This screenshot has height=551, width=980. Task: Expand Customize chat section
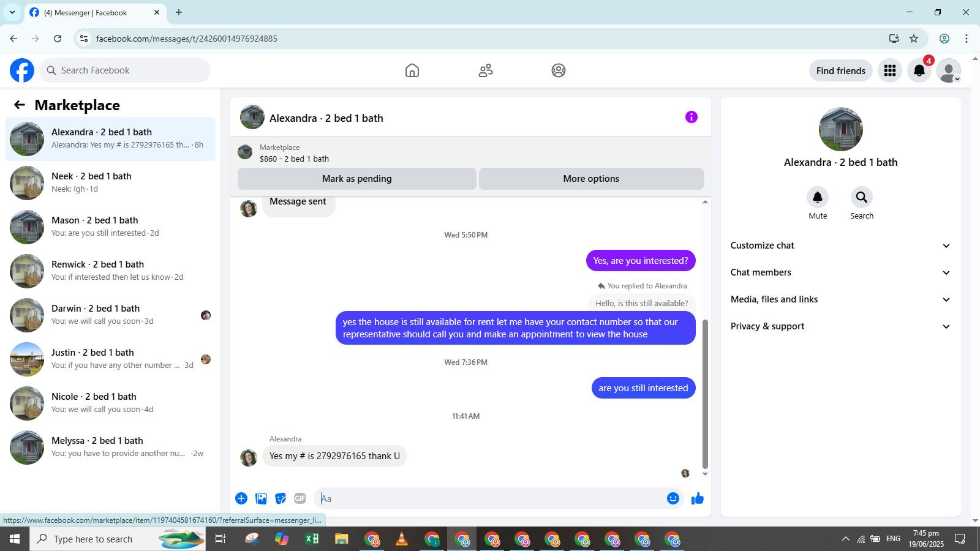(x=841, y=246)
